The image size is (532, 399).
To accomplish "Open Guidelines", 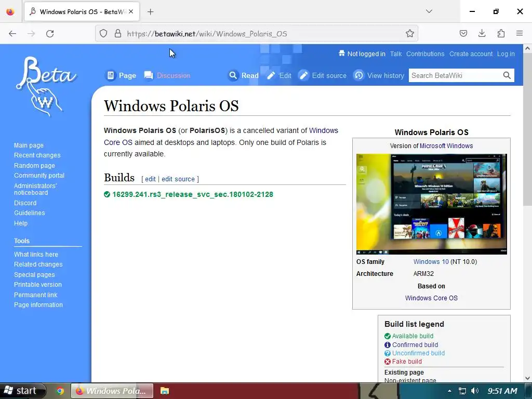I will point(29,212).
